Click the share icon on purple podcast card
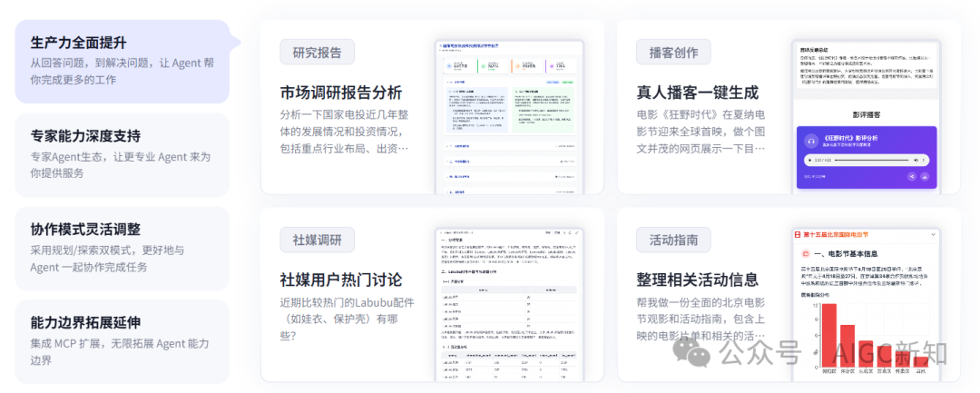 pyautogui.click(x=912, y=176)
